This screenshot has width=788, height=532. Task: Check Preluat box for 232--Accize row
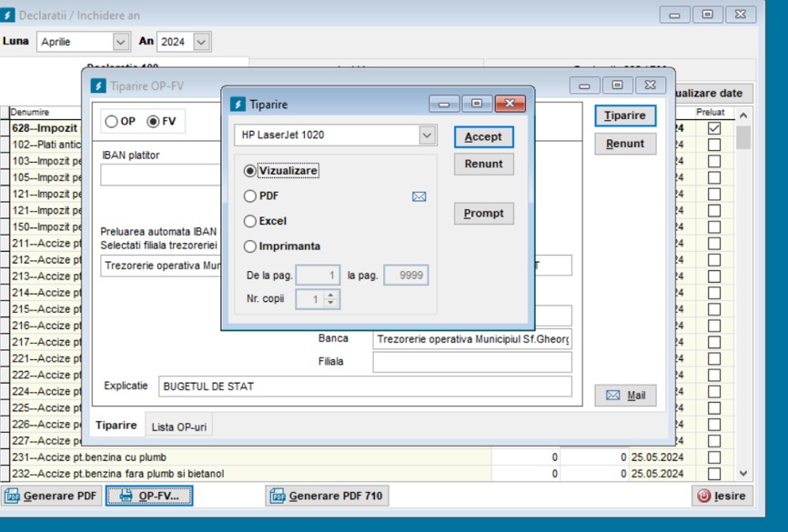coord(713,474)
